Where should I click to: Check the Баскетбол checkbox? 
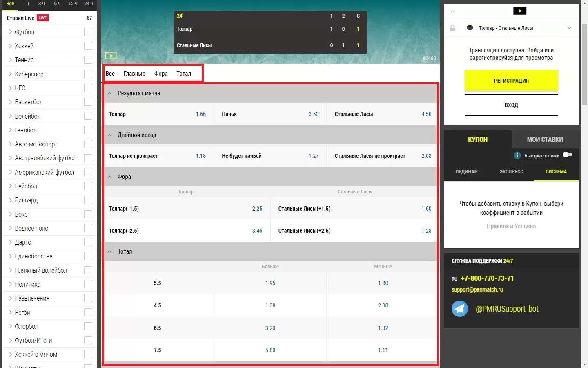(88, 102)
